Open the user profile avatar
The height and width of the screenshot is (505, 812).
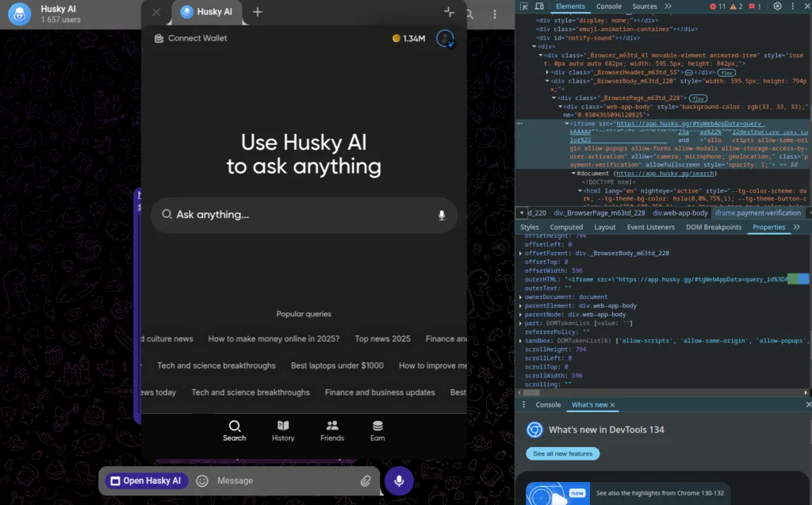(446, 38)
